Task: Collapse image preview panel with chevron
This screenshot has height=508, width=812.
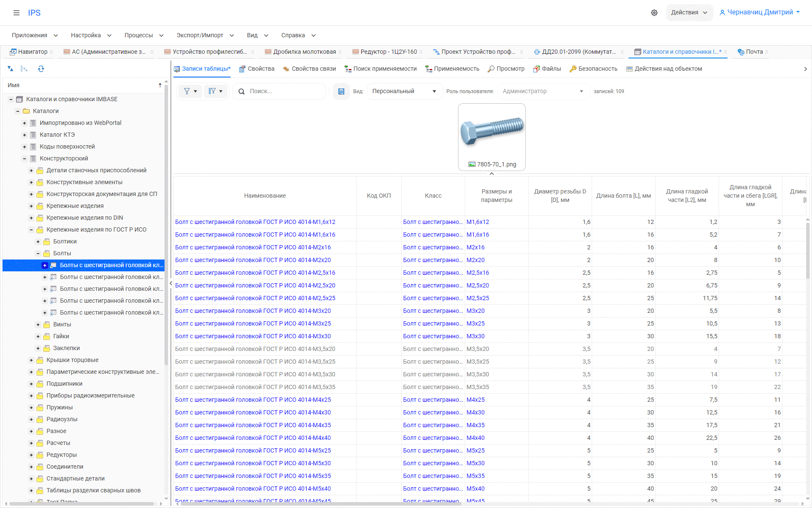Action: pos(491,174)
